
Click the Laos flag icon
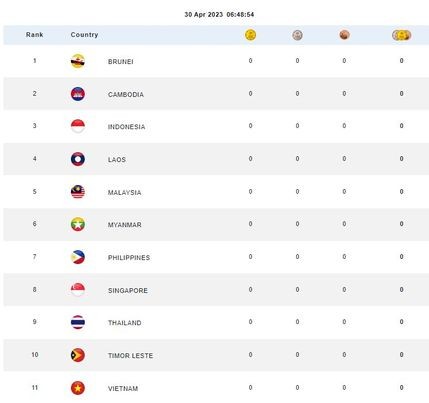point(78,159)
